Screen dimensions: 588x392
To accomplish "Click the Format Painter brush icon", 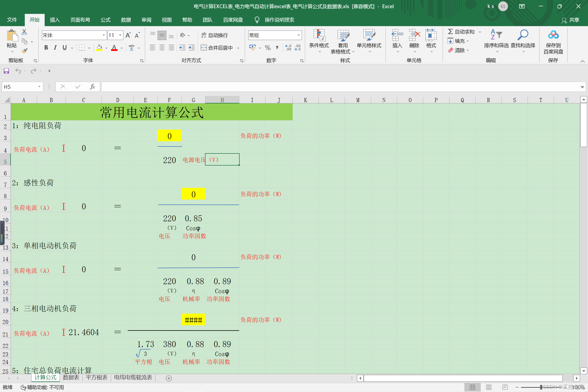I will click(x=24, y=51).
